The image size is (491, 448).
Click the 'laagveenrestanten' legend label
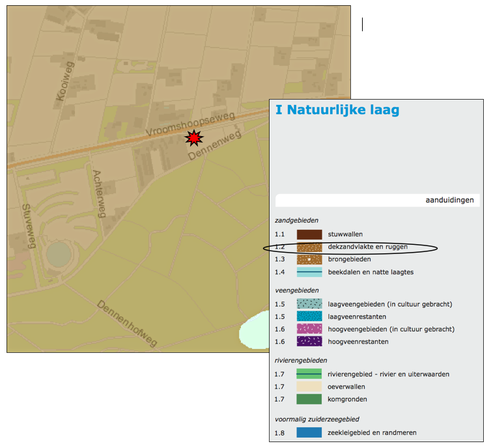tap(357, 316)
